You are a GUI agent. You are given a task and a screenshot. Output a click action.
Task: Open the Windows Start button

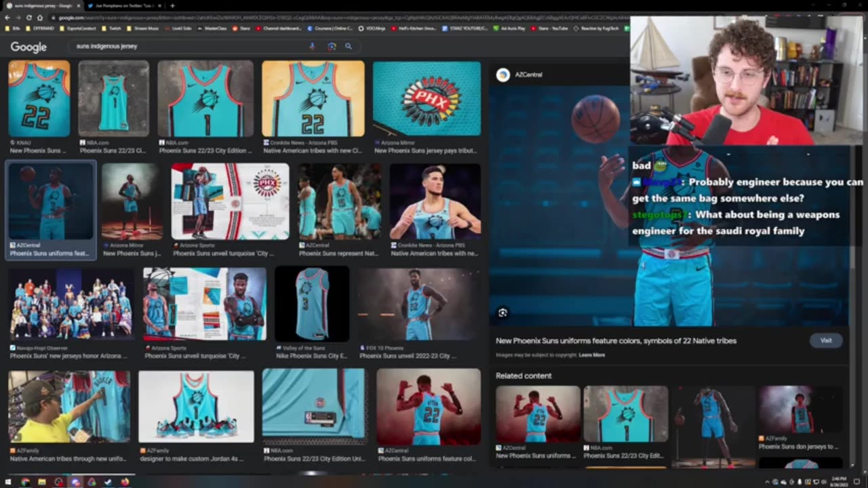pos(9,482)
